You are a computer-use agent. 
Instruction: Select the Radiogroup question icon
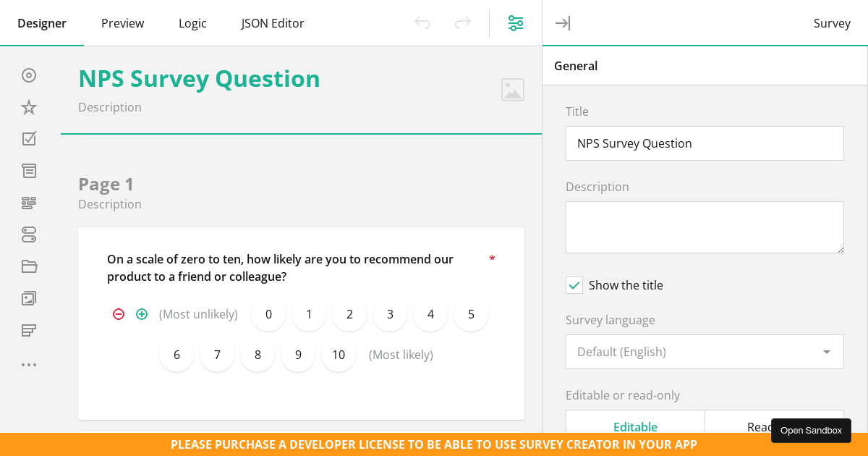[x=29, y=75]
